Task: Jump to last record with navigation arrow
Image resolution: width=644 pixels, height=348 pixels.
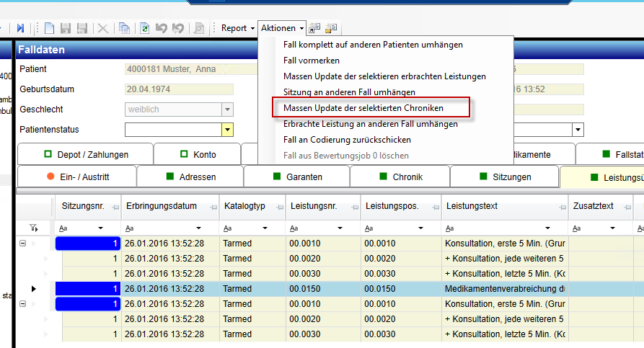Action: [20, 28]
